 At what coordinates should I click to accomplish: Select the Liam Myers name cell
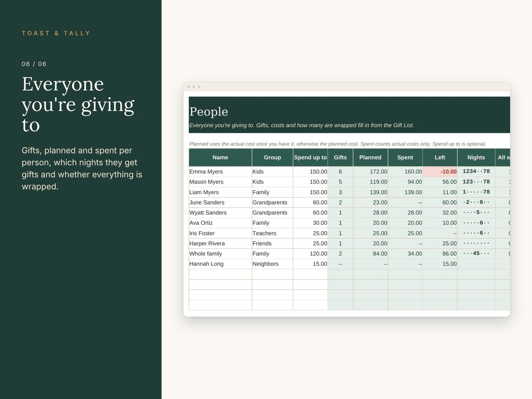[220, 192]
